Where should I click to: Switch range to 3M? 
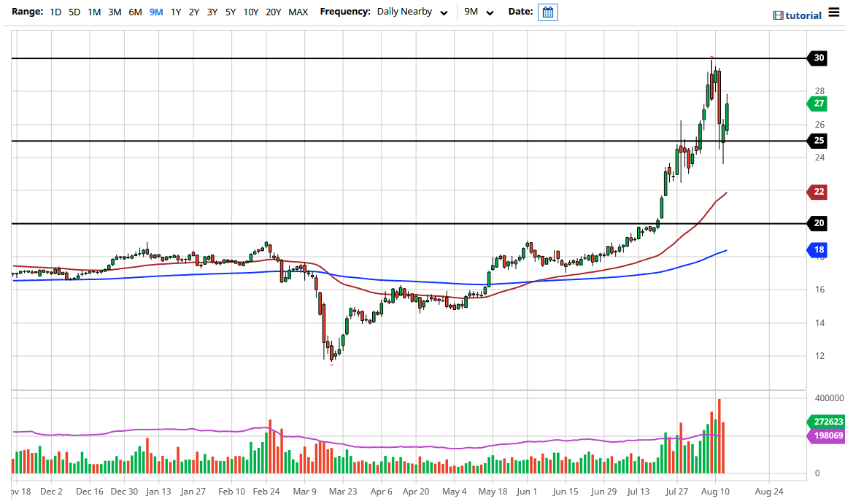115,12
